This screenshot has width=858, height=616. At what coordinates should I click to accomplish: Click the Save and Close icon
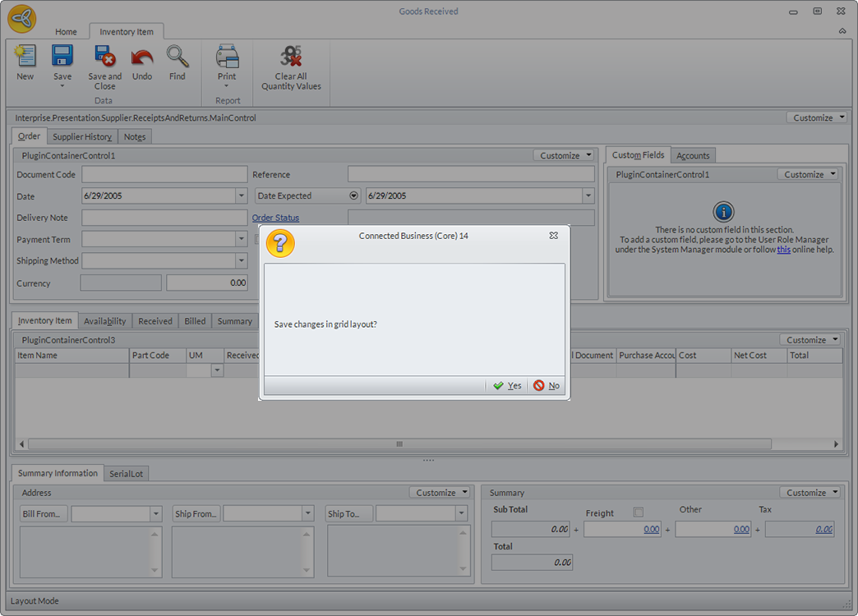[104, 57]
